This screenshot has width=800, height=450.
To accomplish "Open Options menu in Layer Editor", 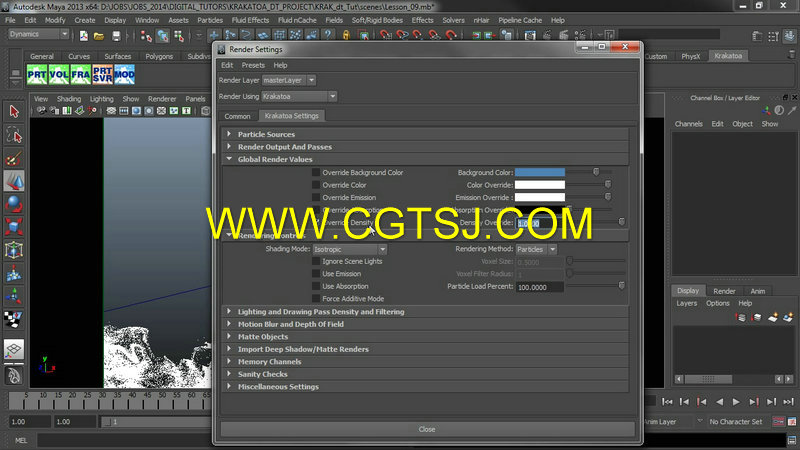I will [718, 303].
